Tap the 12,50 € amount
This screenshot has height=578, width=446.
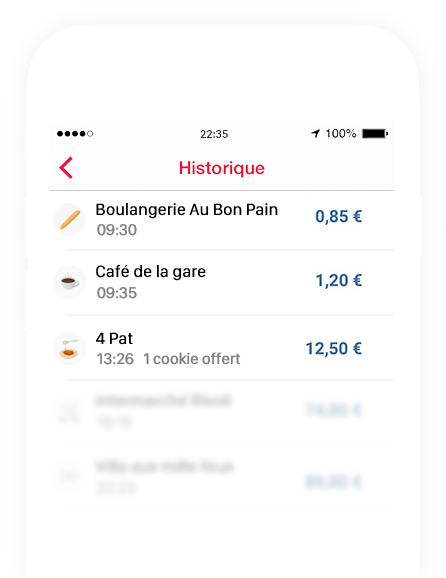(x=334, y=348)
